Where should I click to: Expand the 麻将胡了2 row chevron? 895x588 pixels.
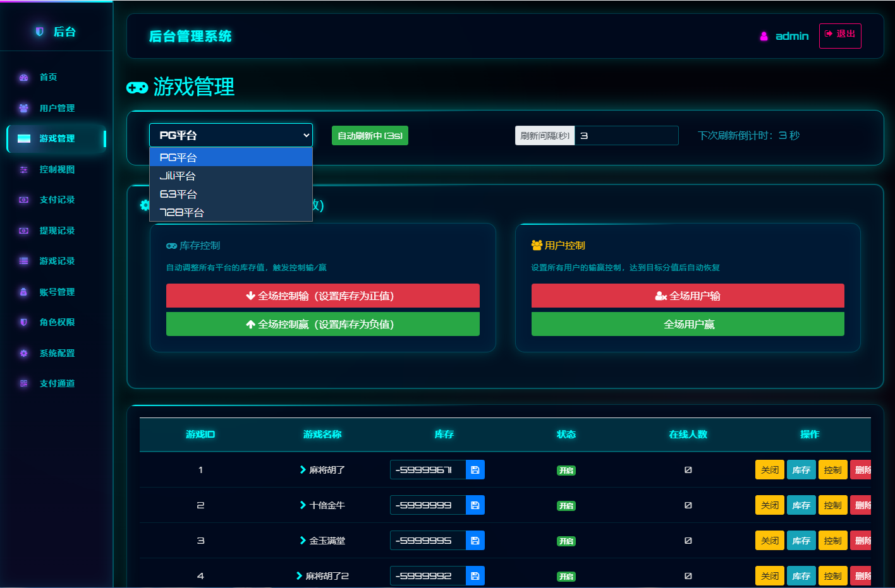299,576
